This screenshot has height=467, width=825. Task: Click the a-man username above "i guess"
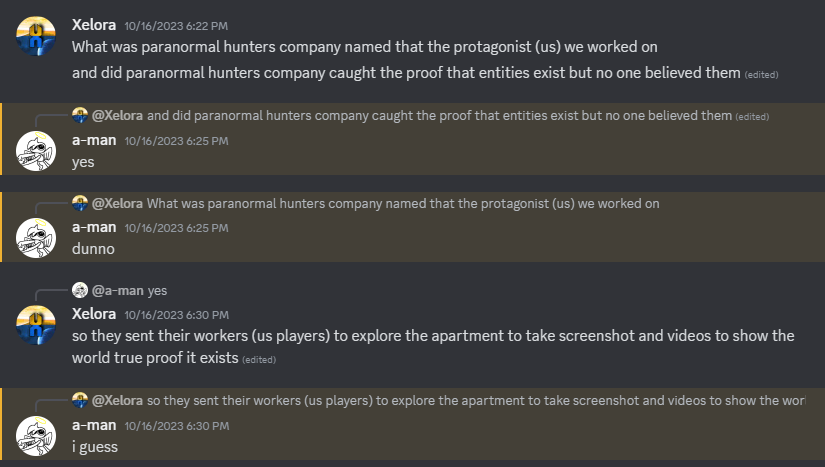coord(94,425)
